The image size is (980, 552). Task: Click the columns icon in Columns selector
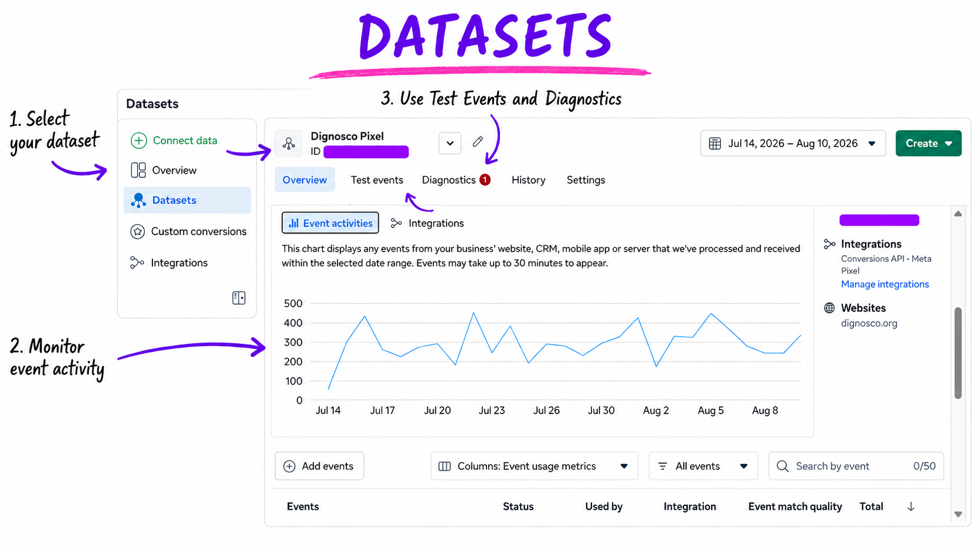pos(445,466)
